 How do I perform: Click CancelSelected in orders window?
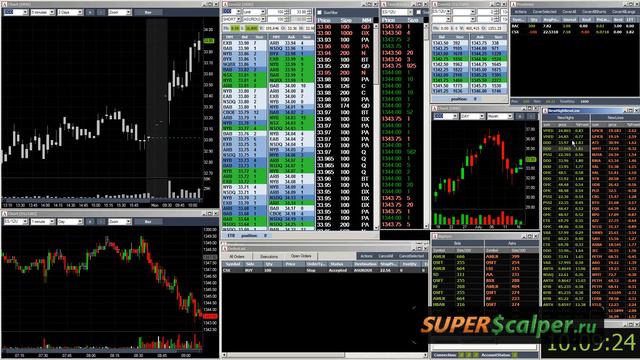(x=411, y=256)
